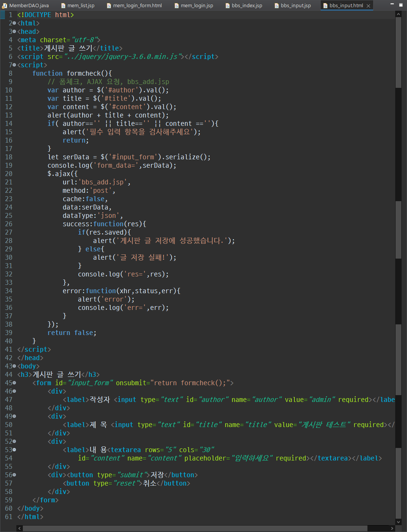Image resolution: width=407 pixels, height=532 pixels.
Task: Click the '#content' selector string on line 12
Action: pos(127,107)
